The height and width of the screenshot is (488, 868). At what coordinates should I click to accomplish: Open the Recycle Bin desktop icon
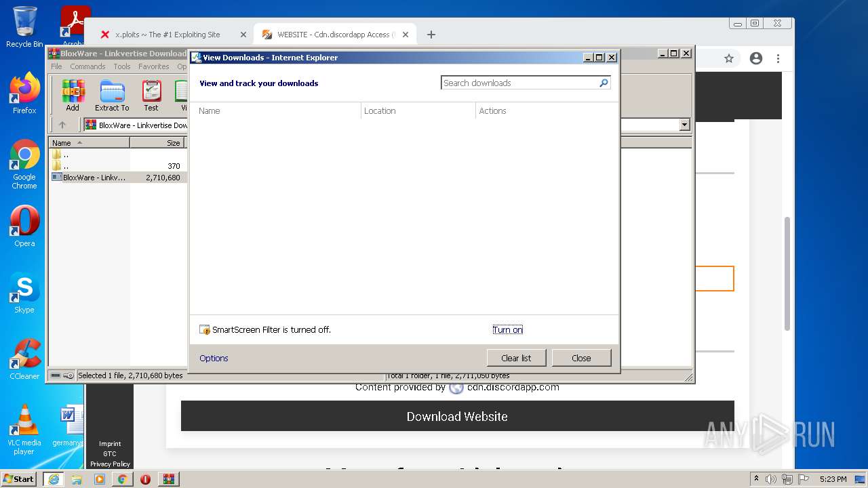pos(24,27)
